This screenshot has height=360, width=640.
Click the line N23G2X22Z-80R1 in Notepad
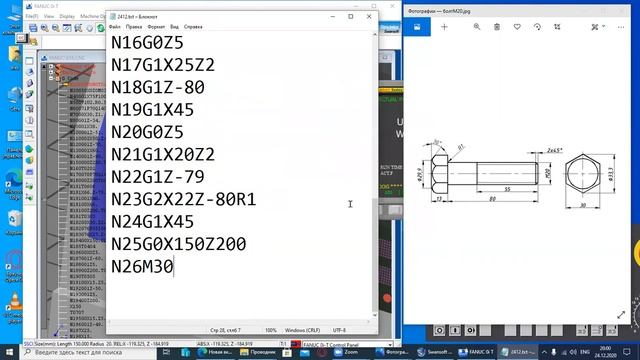tap(183, 199)
